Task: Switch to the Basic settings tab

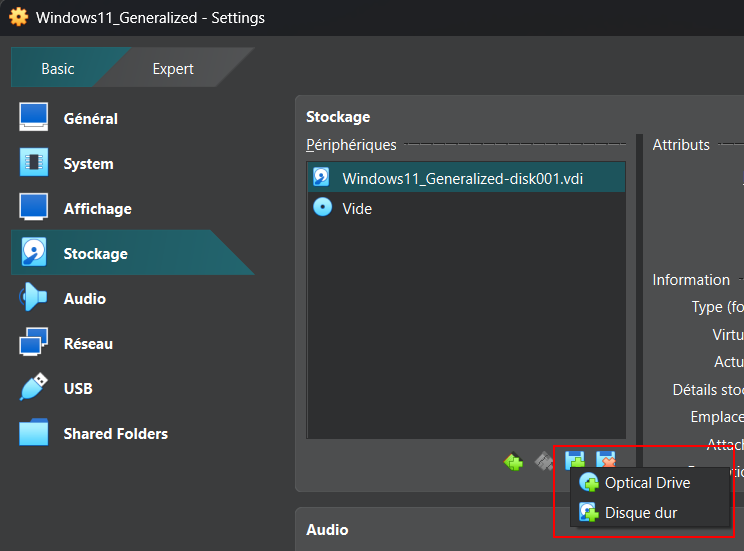Action: [x=58, y=68]
